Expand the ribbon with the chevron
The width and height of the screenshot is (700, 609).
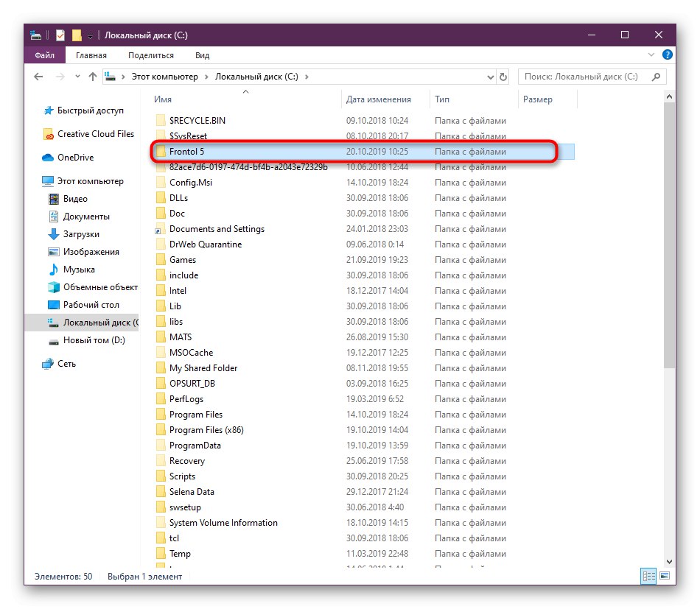tap(651, 55)
